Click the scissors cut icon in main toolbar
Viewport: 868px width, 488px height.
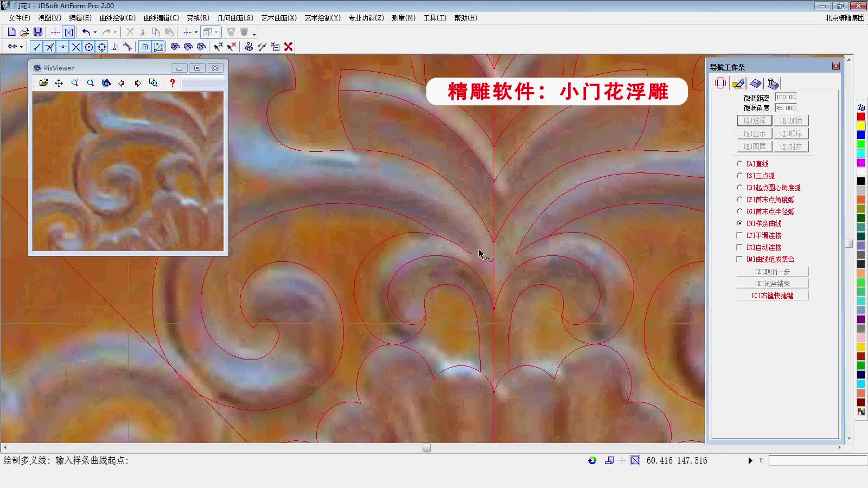[143, 31]
